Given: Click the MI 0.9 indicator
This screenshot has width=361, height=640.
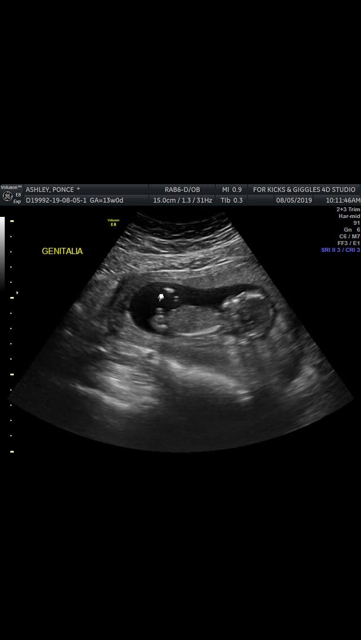Looking at the screenshot, I should 232,190.
